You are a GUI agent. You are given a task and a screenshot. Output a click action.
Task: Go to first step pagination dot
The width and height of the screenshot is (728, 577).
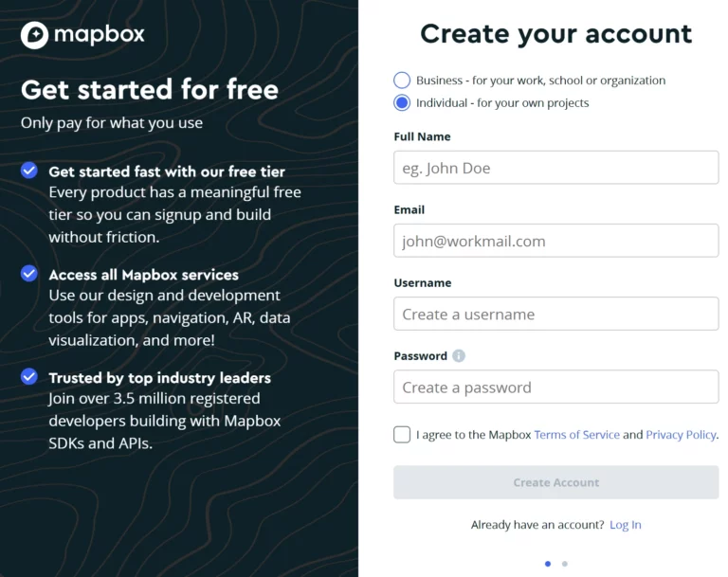[x=548, y=564]
